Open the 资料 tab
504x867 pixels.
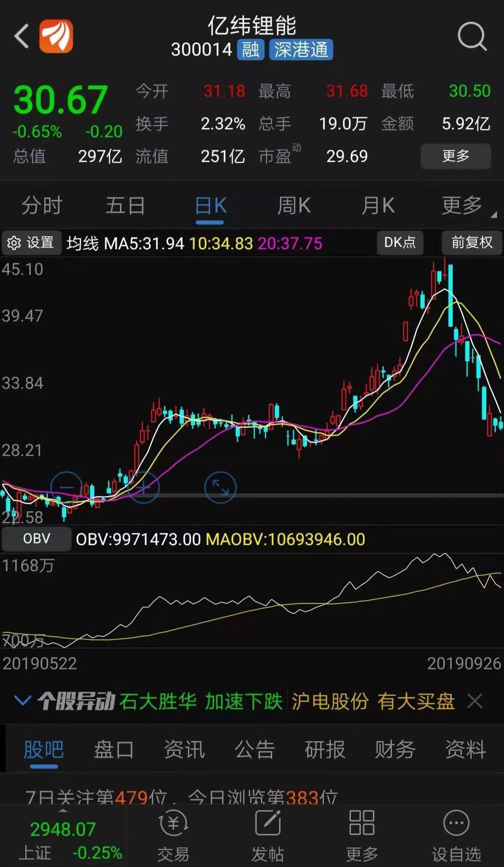pyautogui.click(x=466, y=750)
